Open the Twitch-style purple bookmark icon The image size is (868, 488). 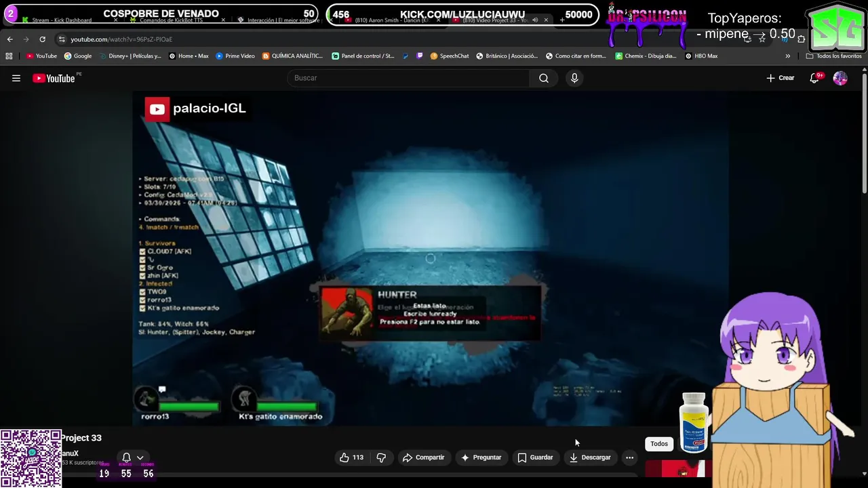[420, 56]
